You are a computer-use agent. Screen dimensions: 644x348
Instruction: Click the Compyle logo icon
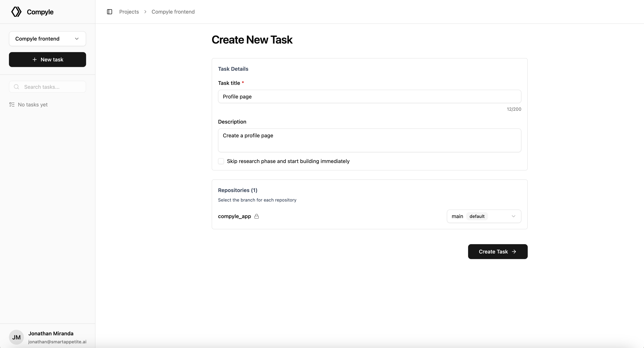pyautogui.click(x=16, y=12)
